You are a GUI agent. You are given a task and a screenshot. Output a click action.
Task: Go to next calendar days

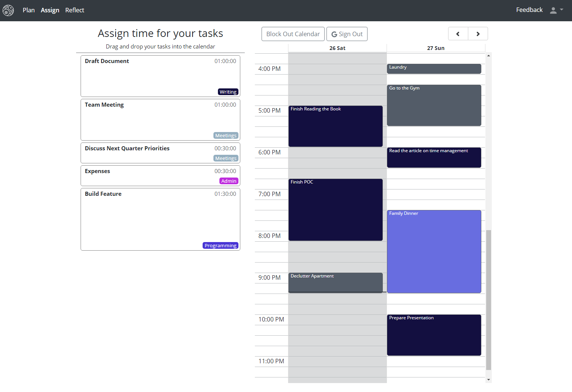coord(478,34)
